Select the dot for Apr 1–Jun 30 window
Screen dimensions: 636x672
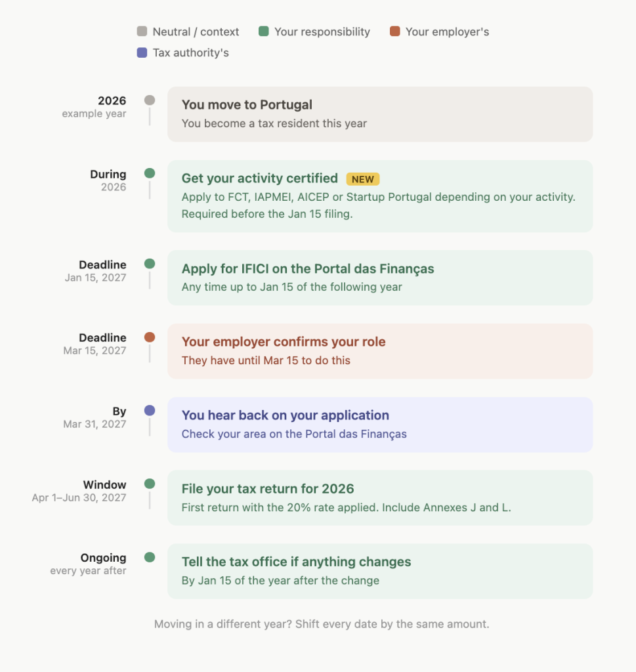coord(150,484)
